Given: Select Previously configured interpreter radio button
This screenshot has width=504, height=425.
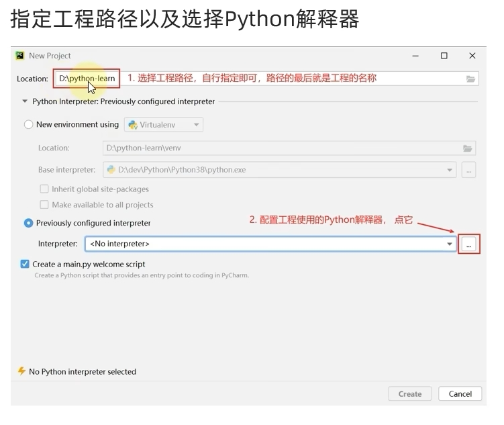Looking at the screenshot, I should 29,223.
